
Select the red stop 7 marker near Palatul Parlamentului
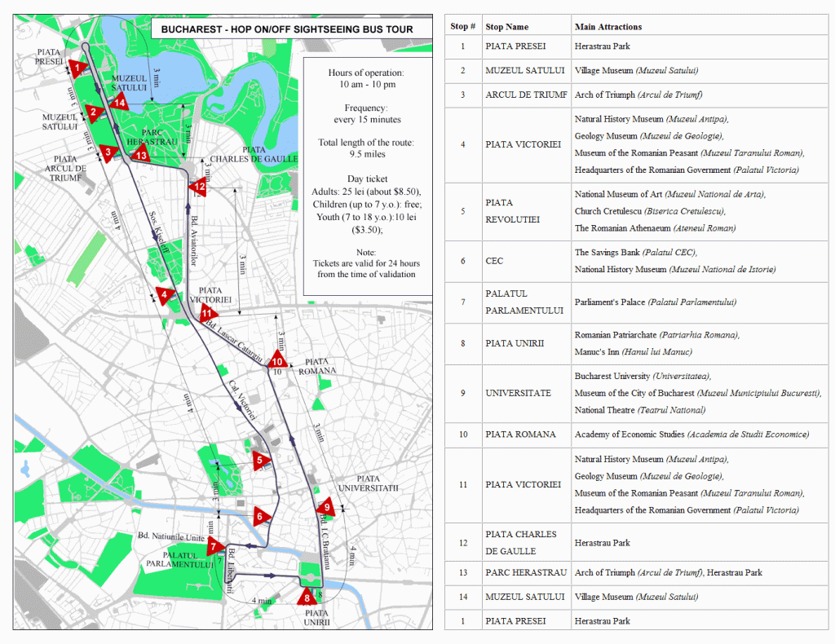214,546
